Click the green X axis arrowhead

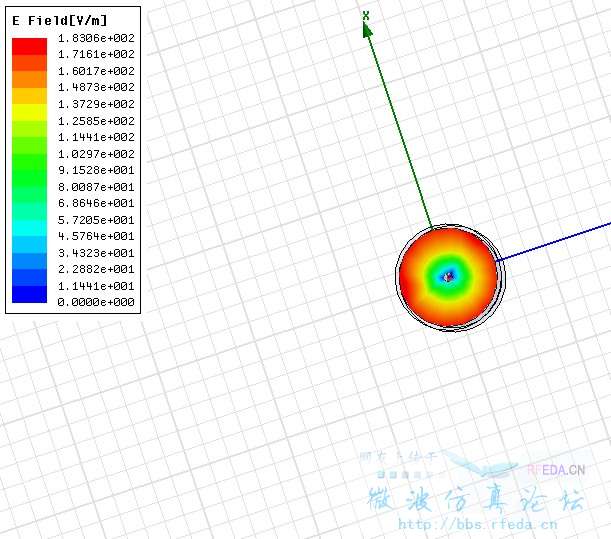(367, 30)
